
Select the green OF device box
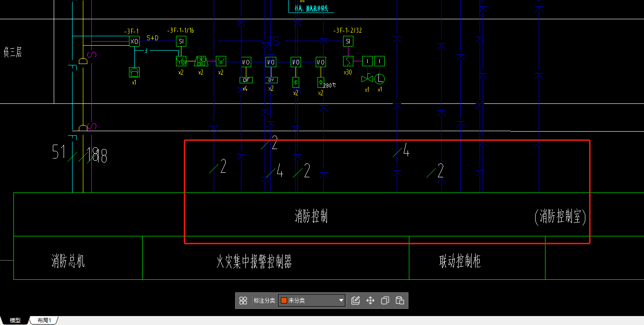(x=246, y=80)
